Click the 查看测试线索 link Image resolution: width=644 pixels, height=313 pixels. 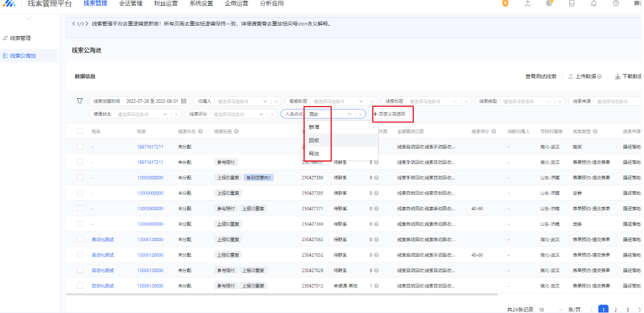(x=541, y=77)
